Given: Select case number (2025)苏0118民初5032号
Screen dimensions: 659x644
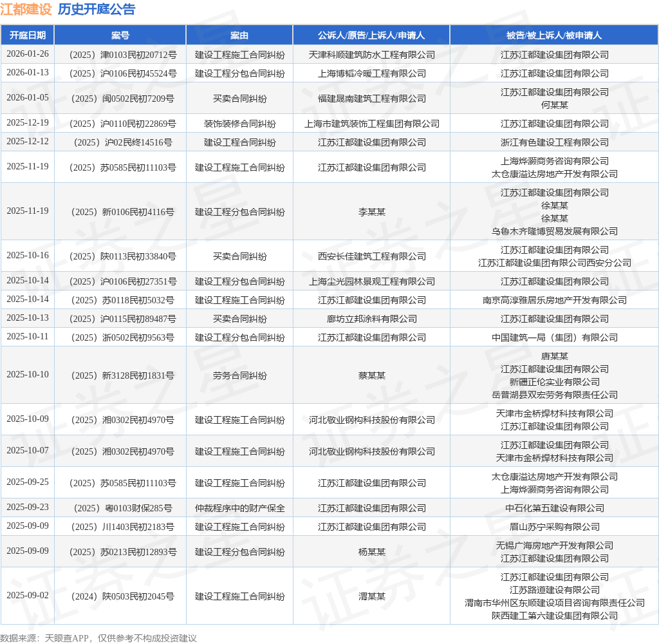Looking at the screenshot, I should 123,300.
